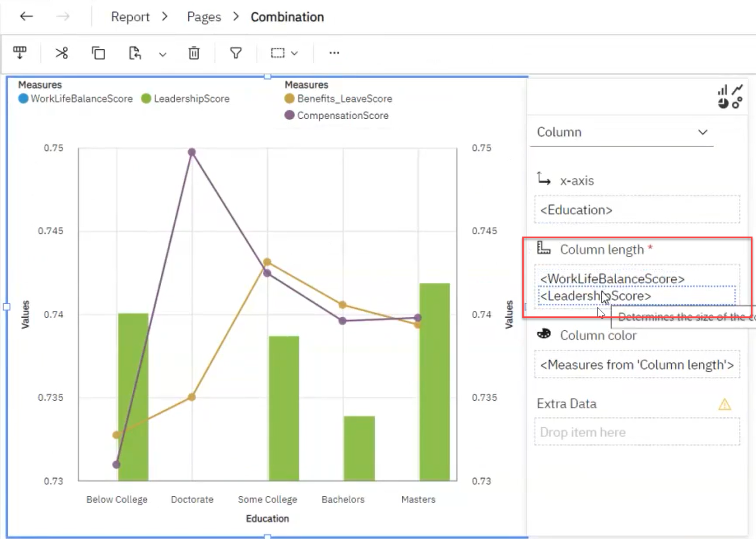The height and width of the screenshot is (539, 756).
Task: Click the Drop item here area under Extra Data
Action: point(636,432)
